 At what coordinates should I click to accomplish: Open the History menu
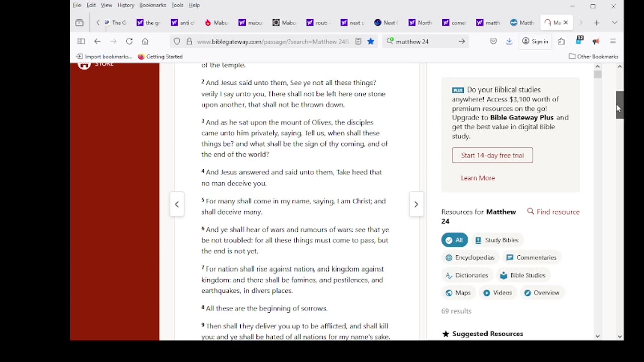126,5
